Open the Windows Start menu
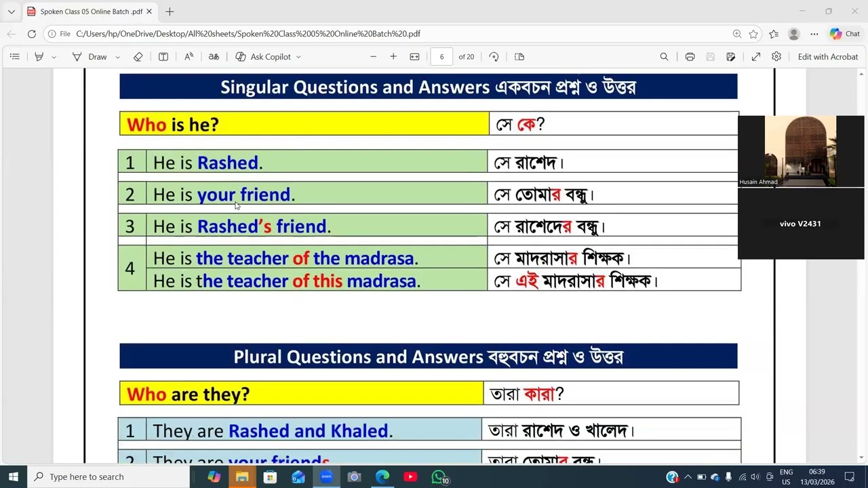The image size is (868, 488). click(13, 476)
